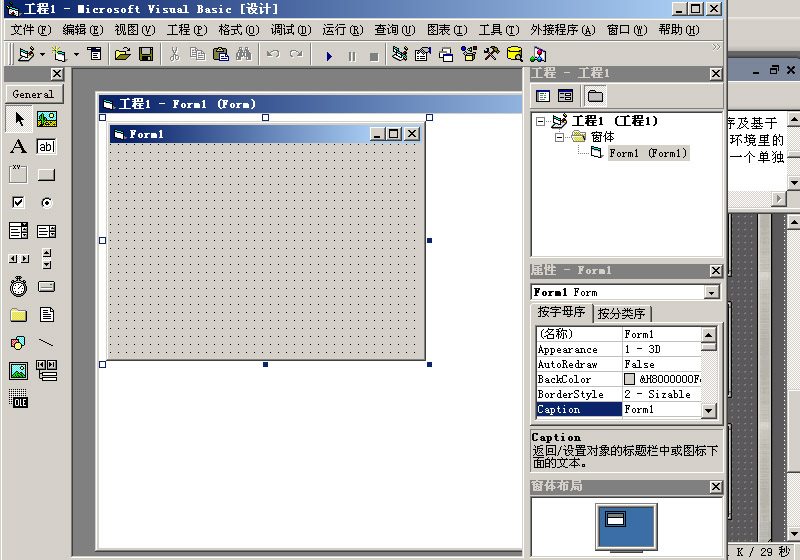This screenshot has height=560, width=800.
Task: Click the End stop toolbar button
Action: [x=374, y=56]
